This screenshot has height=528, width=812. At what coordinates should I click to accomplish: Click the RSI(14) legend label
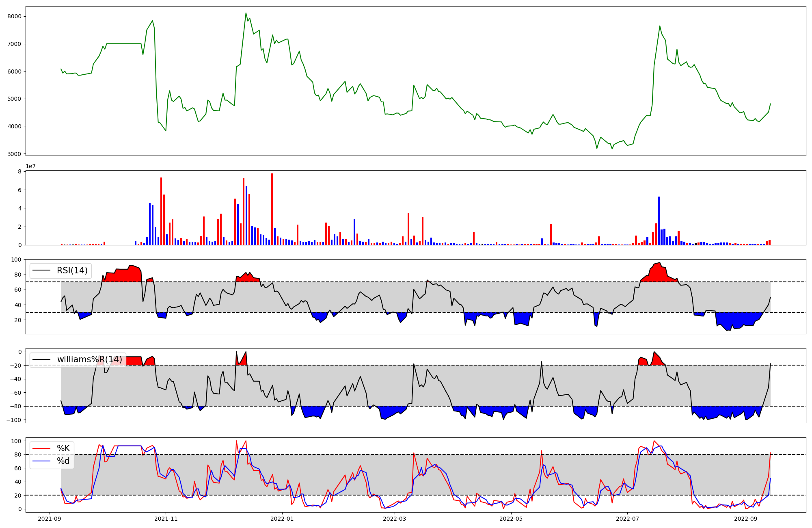click(x=72, y=270)
